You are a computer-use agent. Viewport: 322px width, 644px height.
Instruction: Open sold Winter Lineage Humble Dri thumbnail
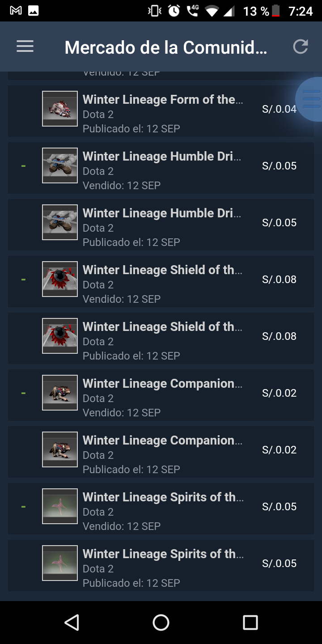[x=60, y=165]
